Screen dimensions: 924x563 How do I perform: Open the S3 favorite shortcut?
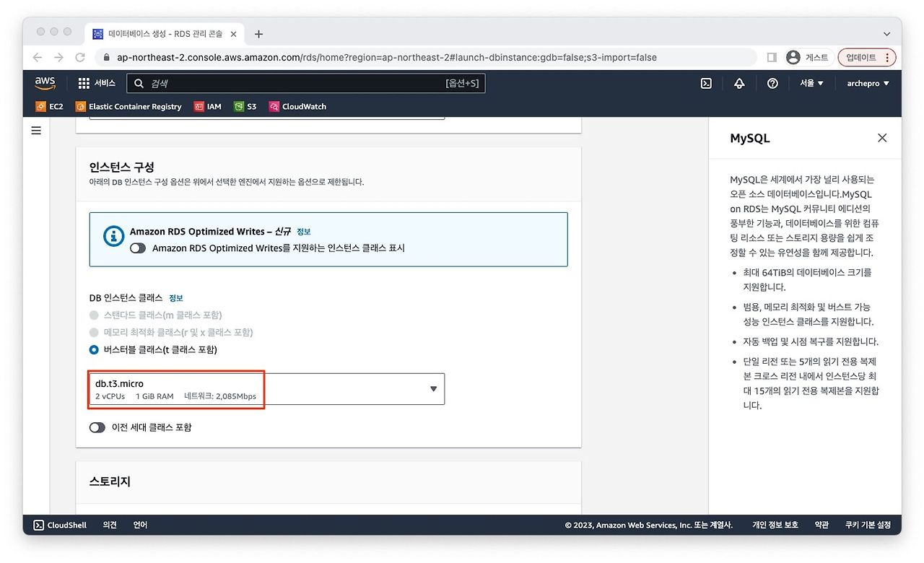pyautogui.click(x=245, y=107)
